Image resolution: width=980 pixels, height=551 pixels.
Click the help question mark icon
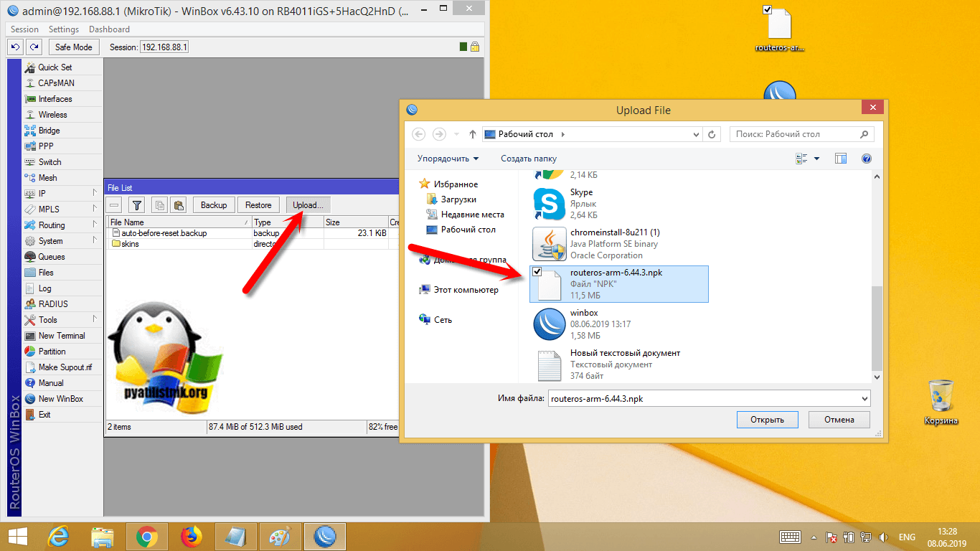pos(866,159)
